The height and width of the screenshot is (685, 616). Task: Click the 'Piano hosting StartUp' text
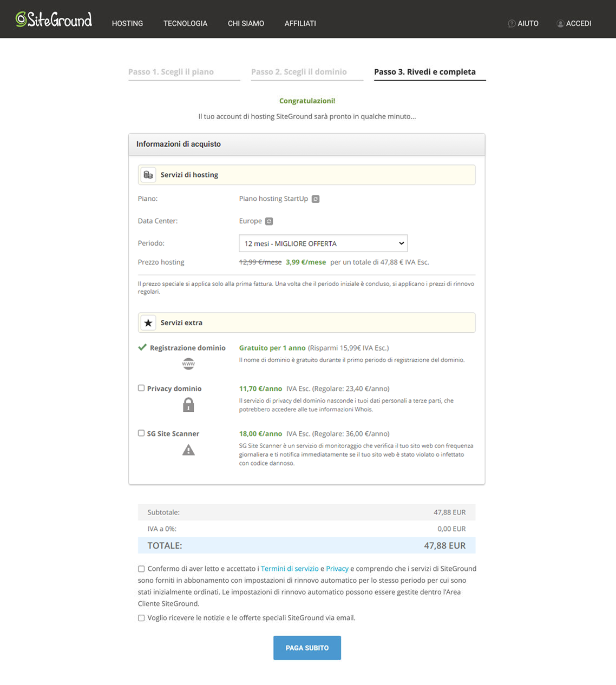273,199
